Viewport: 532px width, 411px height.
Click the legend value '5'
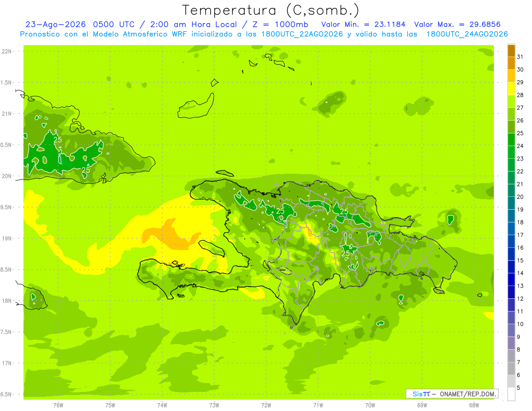click(519, 388)
